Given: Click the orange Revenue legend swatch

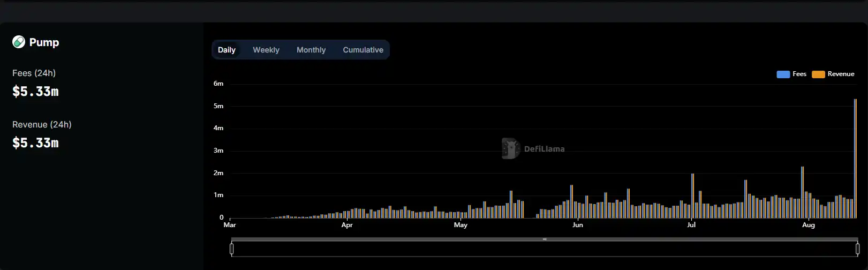Looking at the screenshot, I should tap(818, 74).
